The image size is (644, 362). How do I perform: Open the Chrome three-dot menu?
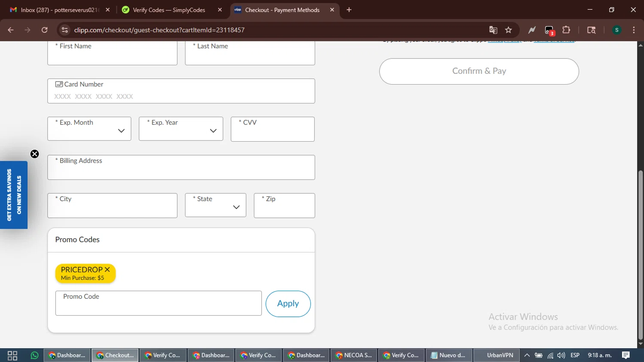pyautogui.click(x=634, y=30)
